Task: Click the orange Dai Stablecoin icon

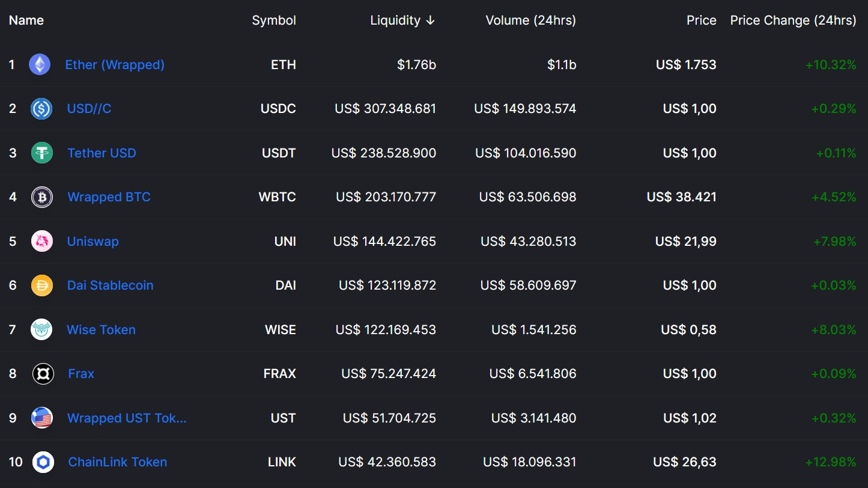Action: pyautogui.click(x=42, y=285)
